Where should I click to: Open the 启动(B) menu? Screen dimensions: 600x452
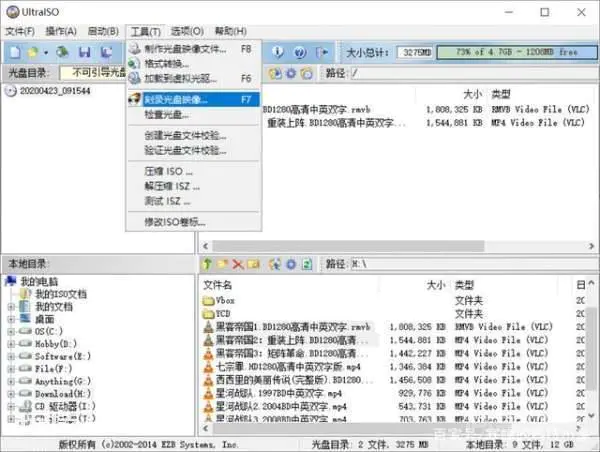tap(103, 31)
